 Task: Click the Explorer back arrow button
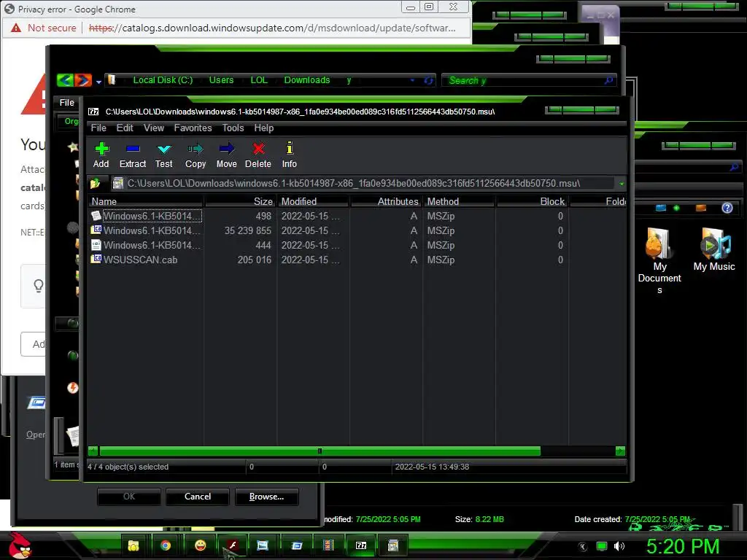65,80
